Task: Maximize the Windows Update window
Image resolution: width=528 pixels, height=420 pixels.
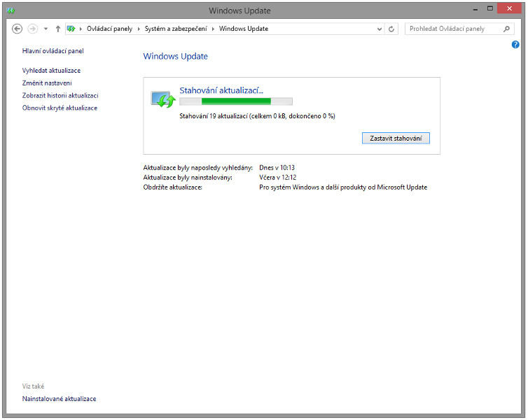Action: click(x=490, y=8)
